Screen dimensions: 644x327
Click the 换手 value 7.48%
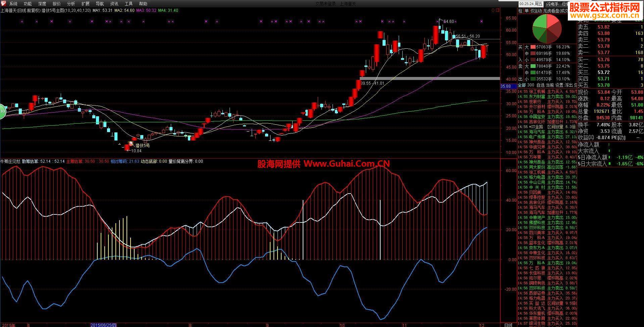[603, 124]
